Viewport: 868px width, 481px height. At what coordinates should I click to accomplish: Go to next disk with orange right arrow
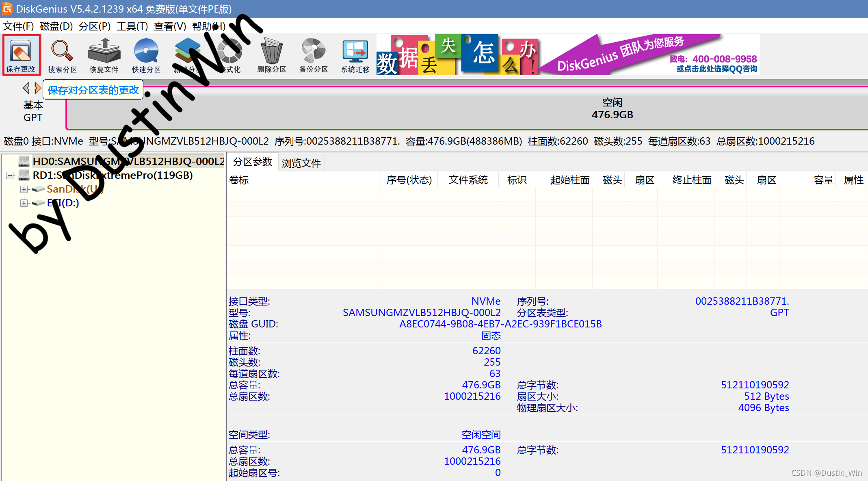click(x=38, y=88)
